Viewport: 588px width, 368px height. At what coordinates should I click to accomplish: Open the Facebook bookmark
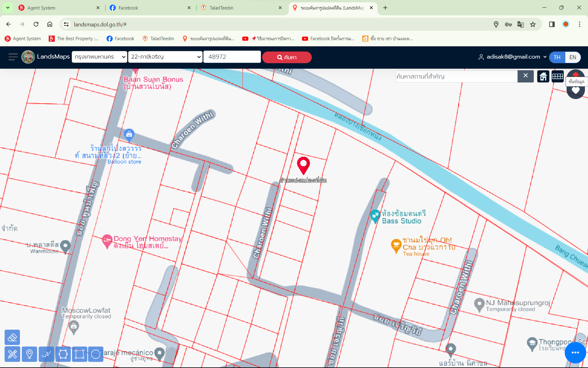coord(120,39)
